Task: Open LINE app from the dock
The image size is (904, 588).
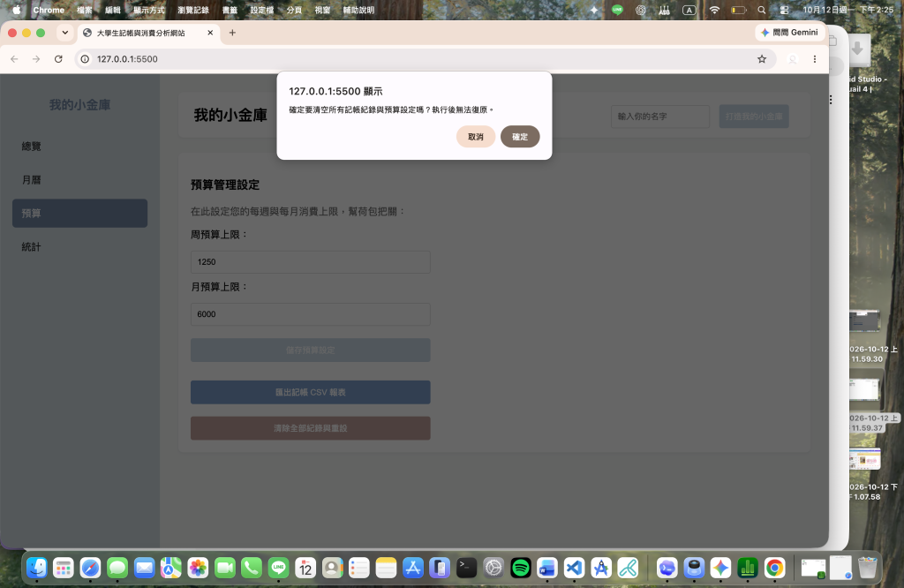Action: [278, 568]
